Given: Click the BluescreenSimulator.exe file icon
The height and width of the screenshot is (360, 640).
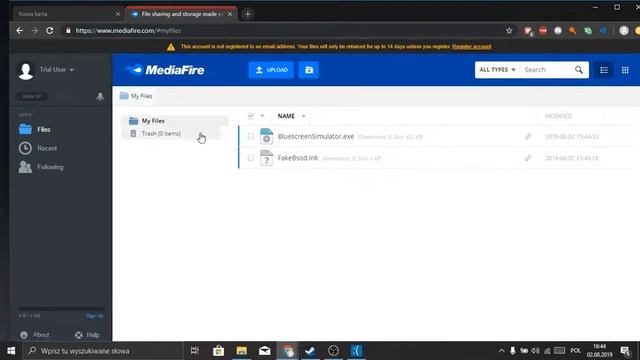Looking at the screenshot, I should (x=267, y=136).
